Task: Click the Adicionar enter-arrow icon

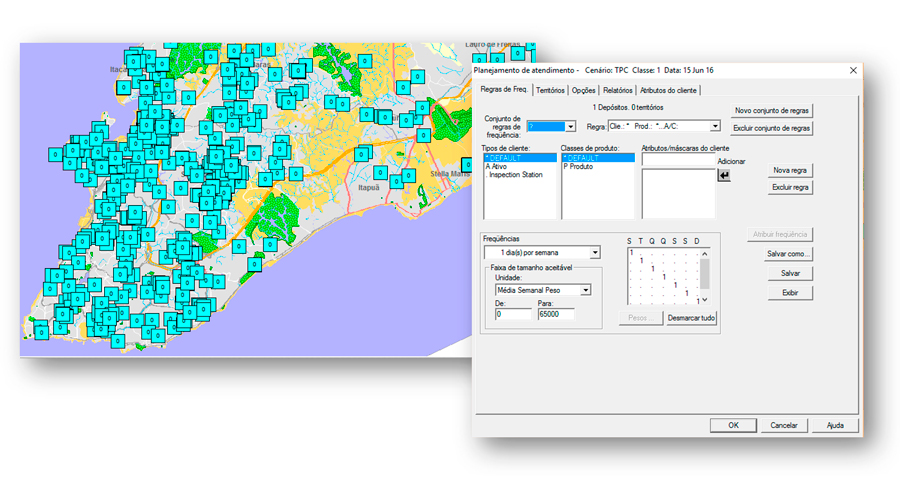Action: point(724,175)
